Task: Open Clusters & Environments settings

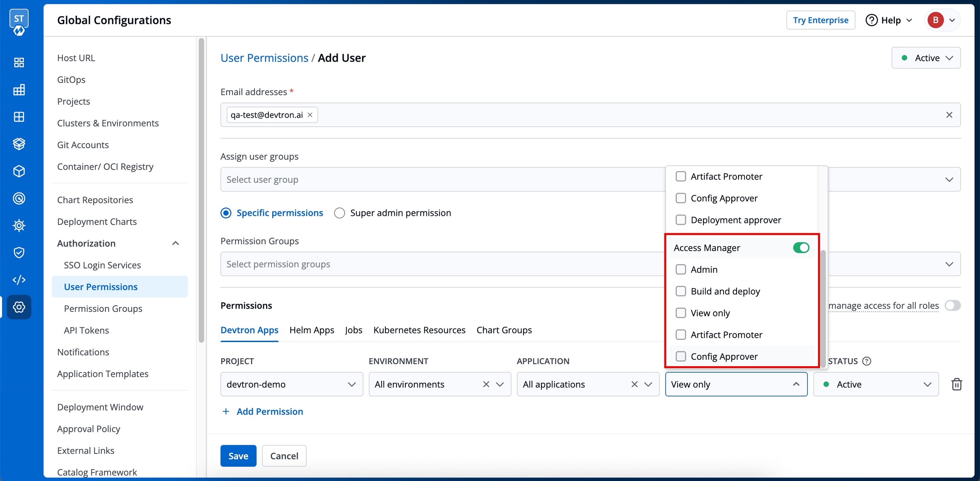Action: point(108,123)
